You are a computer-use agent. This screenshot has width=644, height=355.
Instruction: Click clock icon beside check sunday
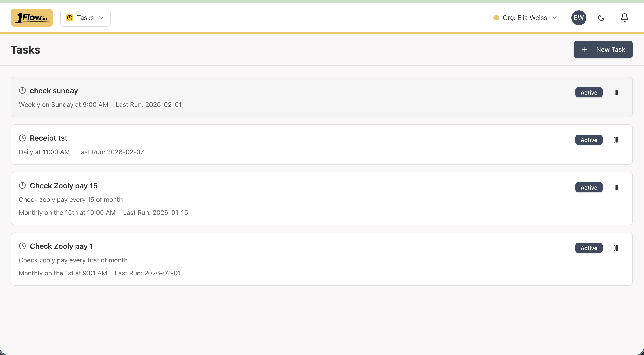22,91
